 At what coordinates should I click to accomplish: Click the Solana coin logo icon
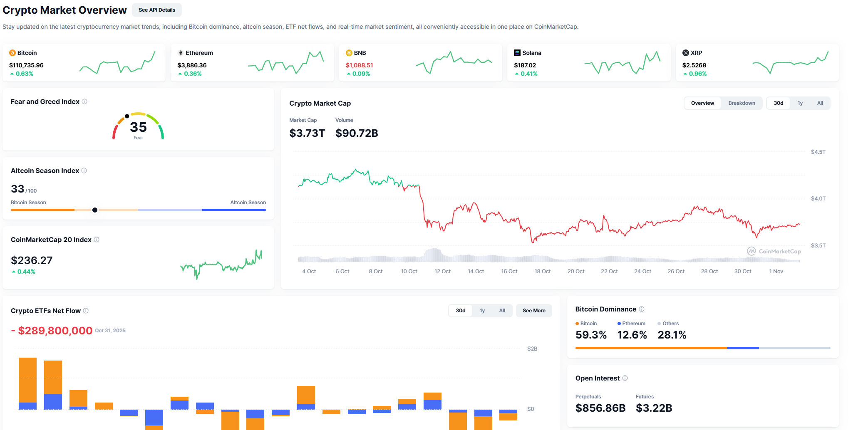[517, 53]
